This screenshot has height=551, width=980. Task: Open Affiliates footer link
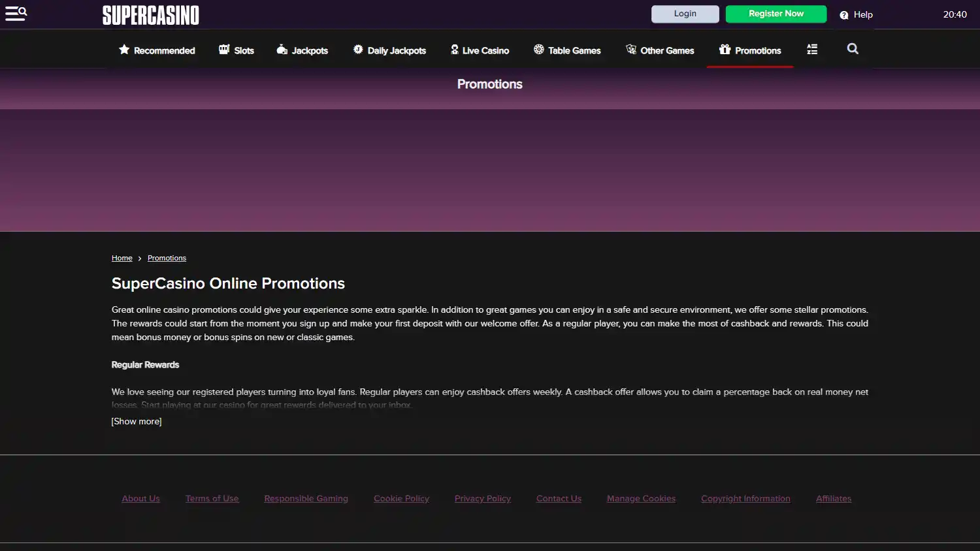pyautogui.click(x=834, y=498)
